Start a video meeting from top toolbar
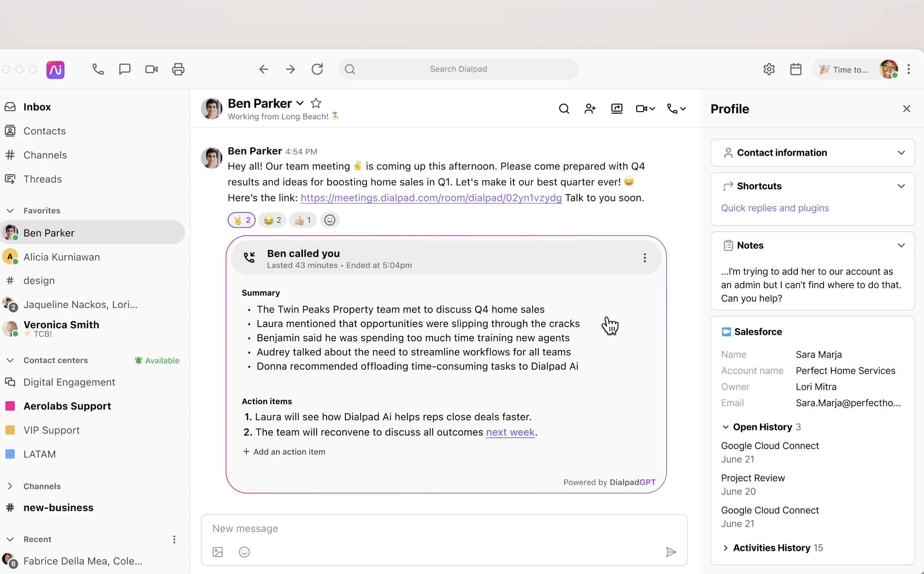 [x=151, y=69]
